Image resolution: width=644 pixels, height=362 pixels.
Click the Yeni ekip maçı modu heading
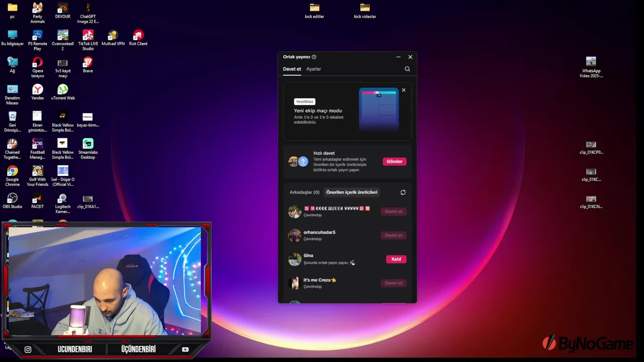point(318,111)
